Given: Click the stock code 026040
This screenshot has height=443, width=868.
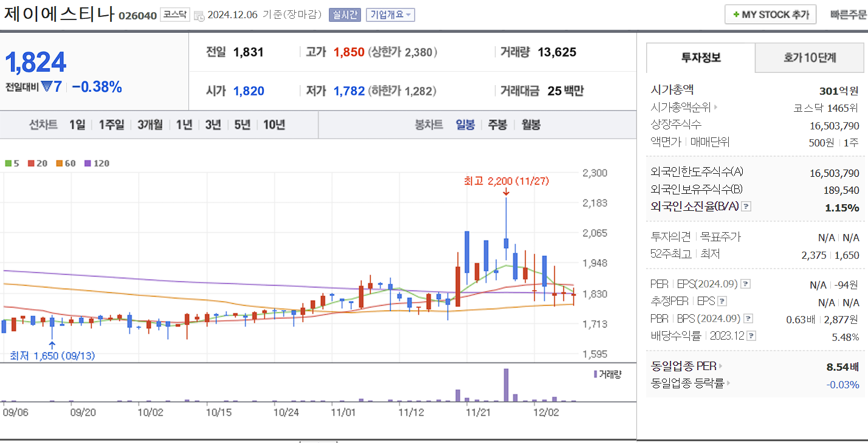Looking at the screenshot, I should click(x=137, y=16).
